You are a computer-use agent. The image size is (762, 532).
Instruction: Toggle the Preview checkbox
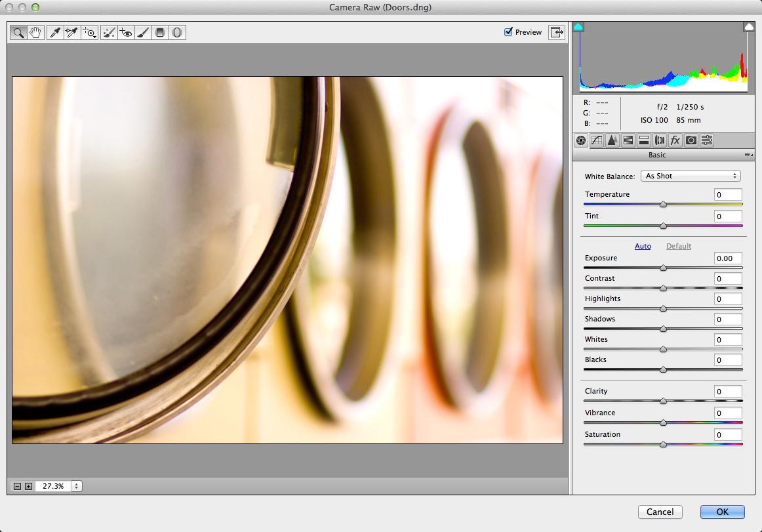tap(509, 31)
